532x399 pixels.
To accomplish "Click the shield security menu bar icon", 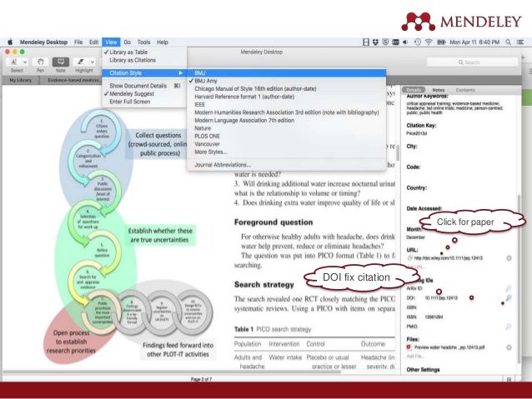I will pyautogui.click(x=385, y=42).
